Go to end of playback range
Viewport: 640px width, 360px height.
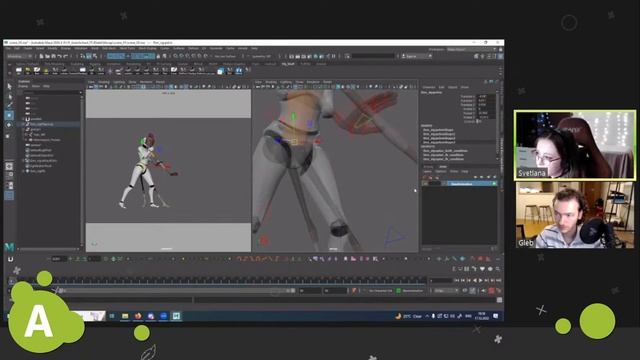point(498,280)
